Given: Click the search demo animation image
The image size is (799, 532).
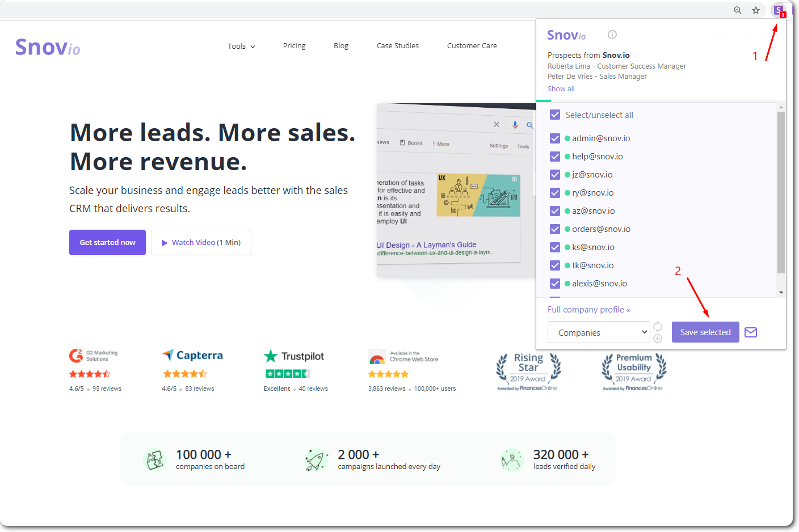Looking at the screenshot, I should (x=456, y=190).
